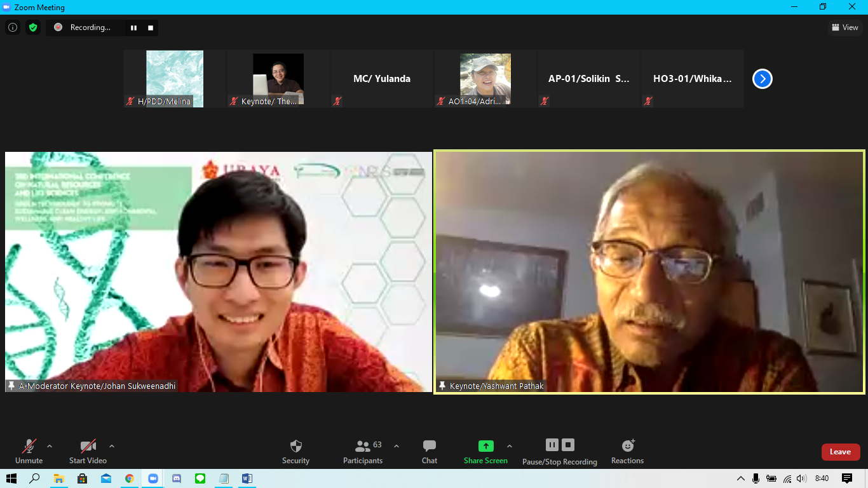868x488 pixels.
Task: Expand share screen options arrow
Action: pos(510,446)
